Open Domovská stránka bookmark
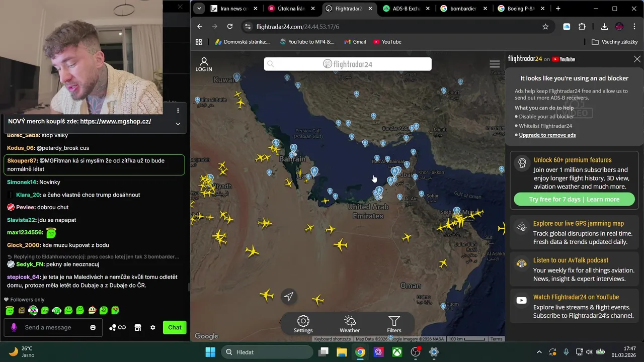This screenshot has width=644, height=362. pyautogui.click(x=243, y=42)
